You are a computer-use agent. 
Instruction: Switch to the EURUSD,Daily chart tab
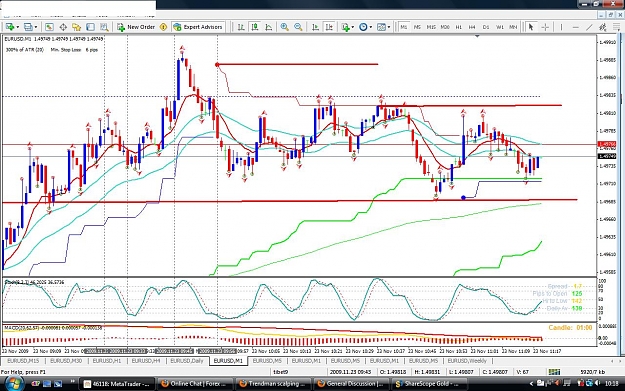pyautogui.click(x=187, y=361)
